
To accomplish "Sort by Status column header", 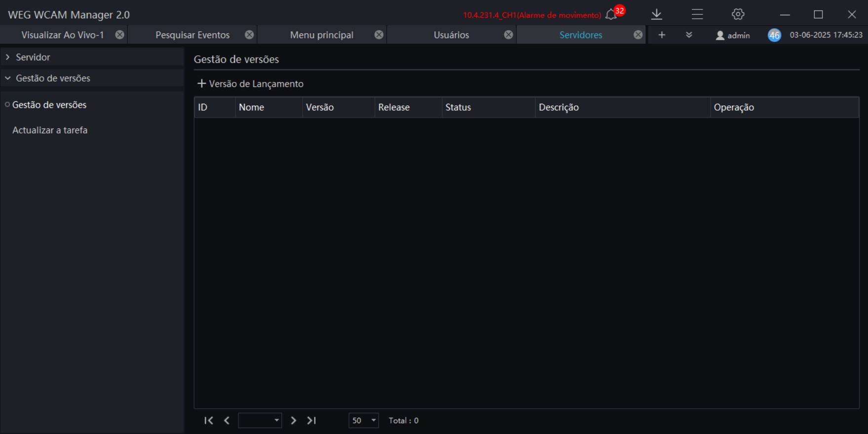I will (488, 107).
